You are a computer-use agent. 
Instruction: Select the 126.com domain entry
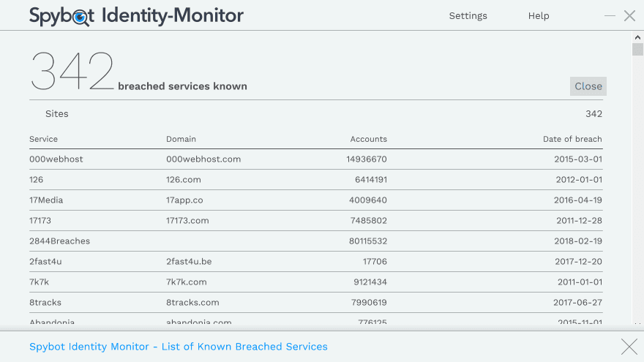[183, 180]
